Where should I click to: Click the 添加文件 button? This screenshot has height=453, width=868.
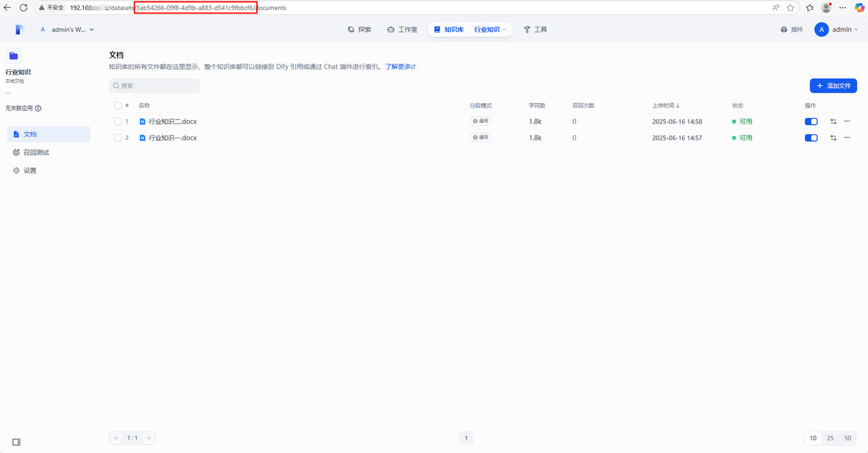click(833, 86)
